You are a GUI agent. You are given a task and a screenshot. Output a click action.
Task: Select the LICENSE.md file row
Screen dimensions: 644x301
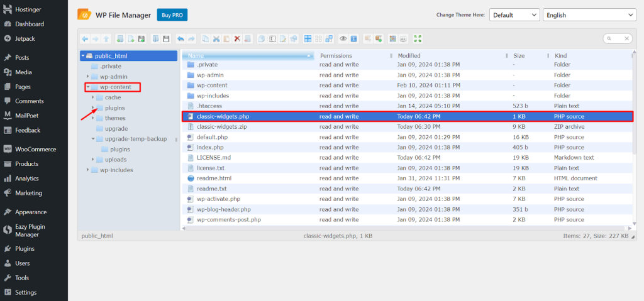tap(407, 158)
